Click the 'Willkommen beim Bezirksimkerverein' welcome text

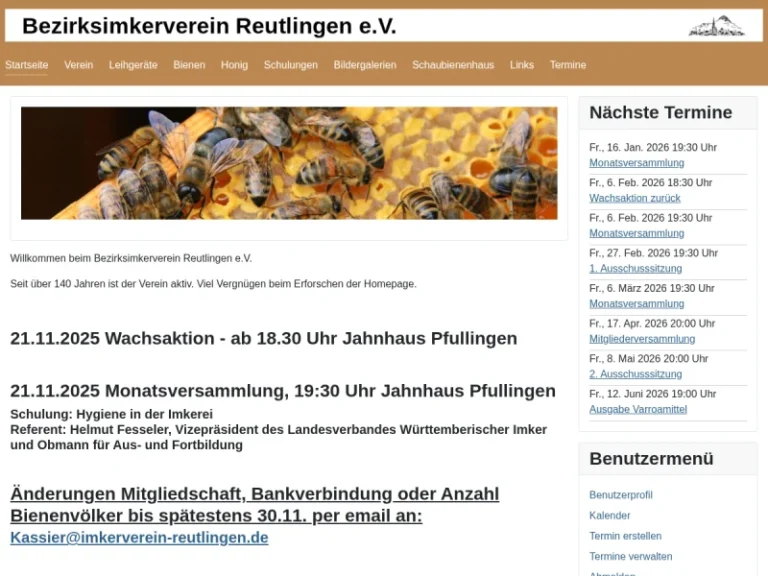(x=131, y=258)
